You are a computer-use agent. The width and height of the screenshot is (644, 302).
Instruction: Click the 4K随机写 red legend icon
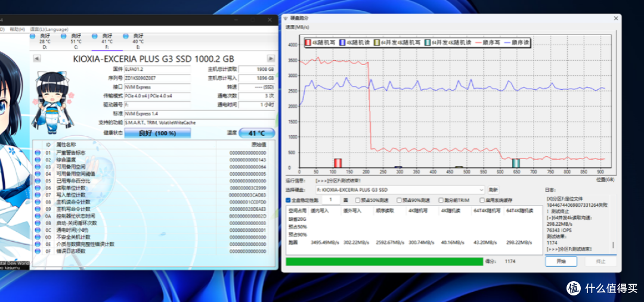308,42
